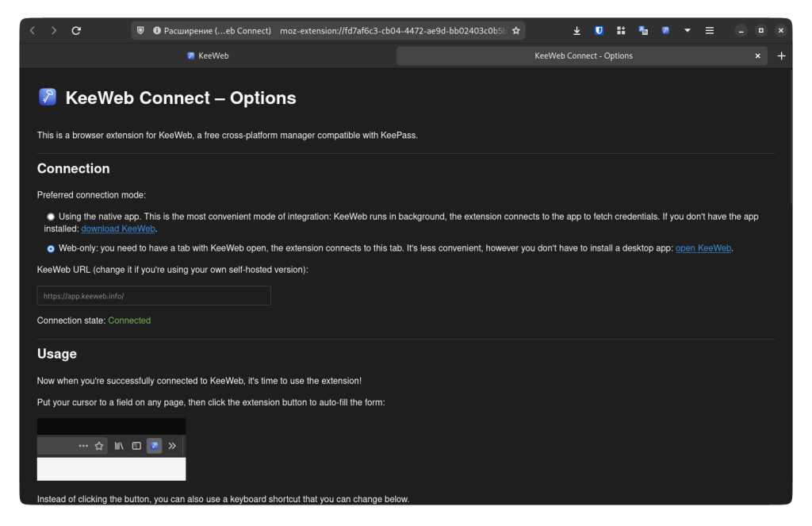The height and width of the screenshot is (526, 812).
Task: Reload the current page
Action: [x=76, y=31]
